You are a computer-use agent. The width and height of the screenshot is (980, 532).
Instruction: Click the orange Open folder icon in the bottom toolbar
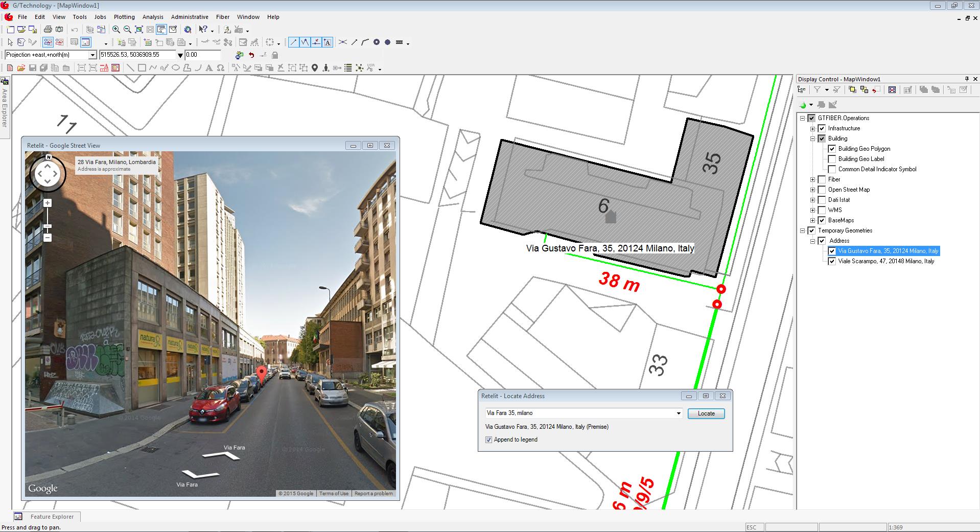pos(21,67)
